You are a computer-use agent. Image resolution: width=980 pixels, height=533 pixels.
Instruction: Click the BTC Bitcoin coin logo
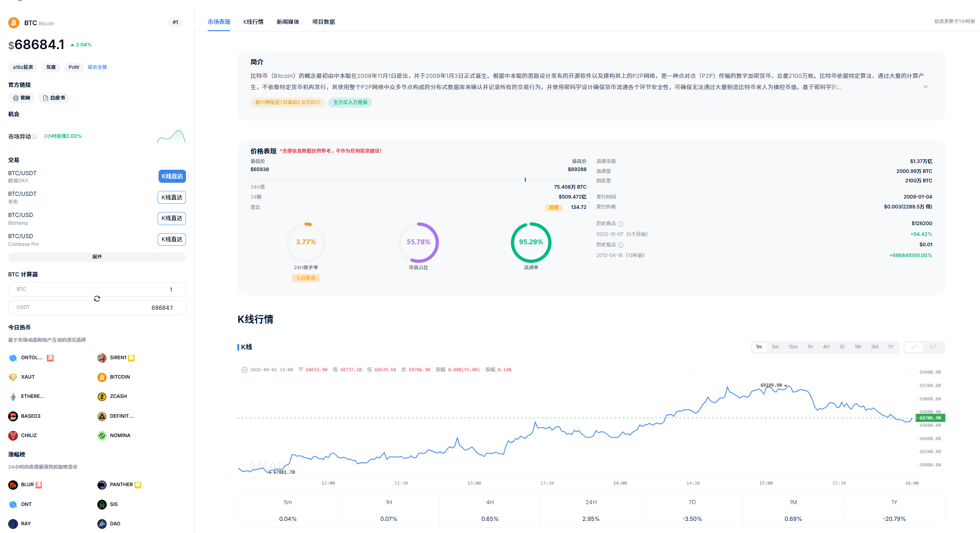(x=14, y=23)
